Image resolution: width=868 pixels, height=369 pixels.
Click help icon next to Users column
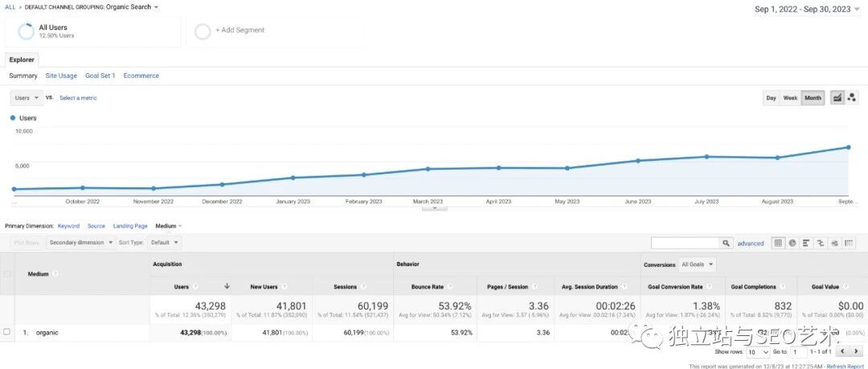point(197,287)
